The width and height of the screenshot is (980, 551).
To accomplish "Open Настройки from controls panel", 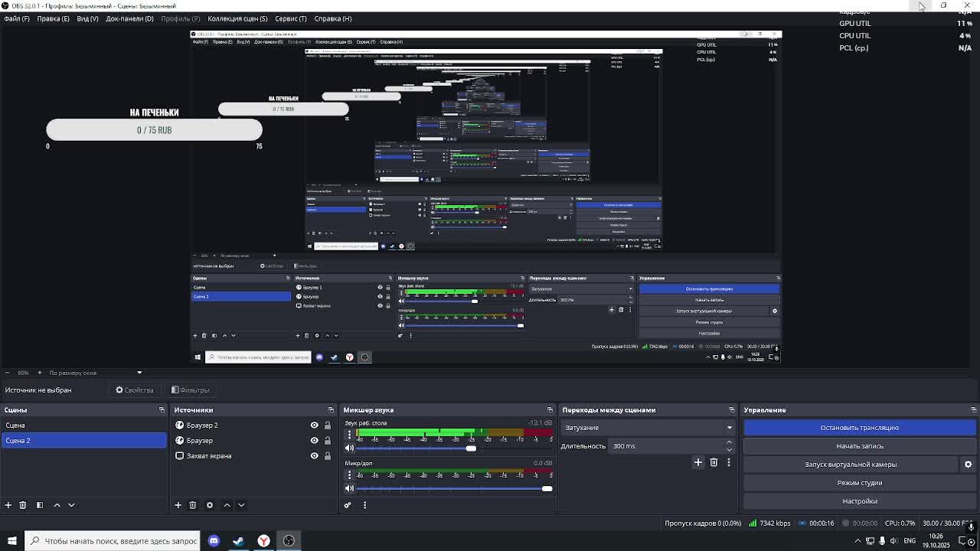I will tap(860, 501).
